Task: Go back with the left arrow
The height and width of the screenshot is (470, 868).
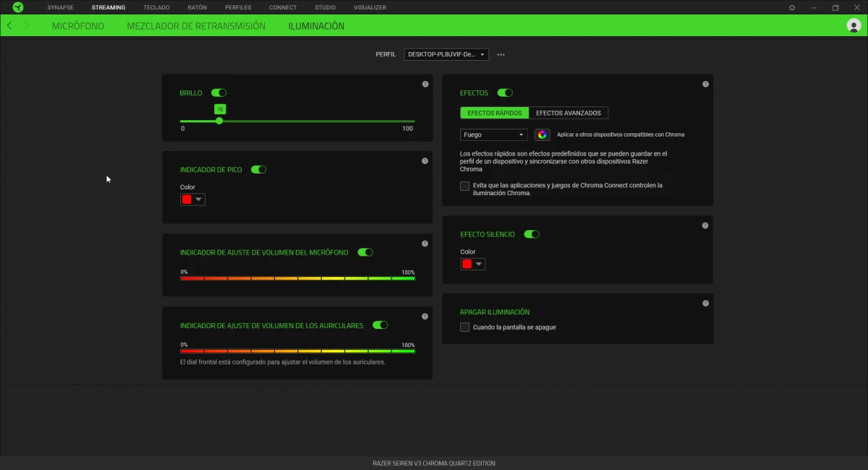Action: tap(9, 25)
